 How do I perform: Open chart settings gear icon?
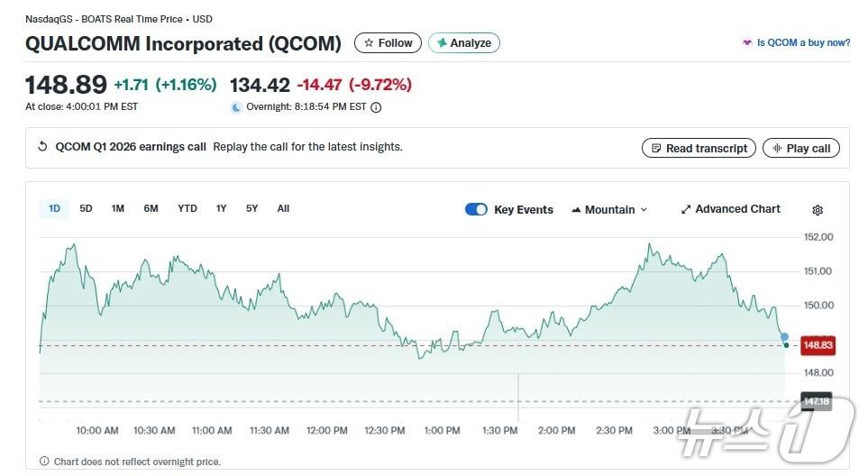tap(818, 210)
